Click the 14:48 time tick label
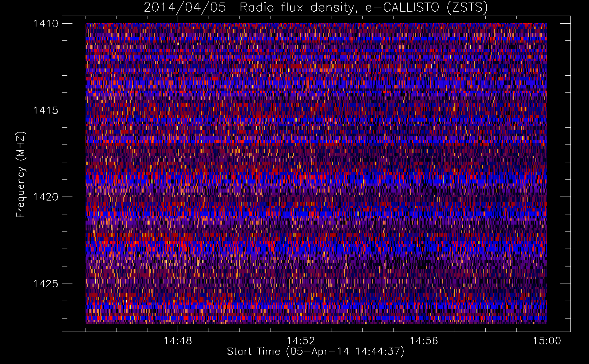The height and width of the screenshot is (364, 589). [178, 341]
